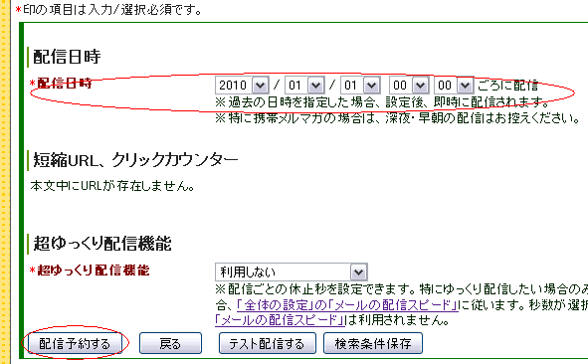Screen dimensions: 588x364
Task: Click the 短縮URL、クリックカウンター heading
Action: click(135, 160)
